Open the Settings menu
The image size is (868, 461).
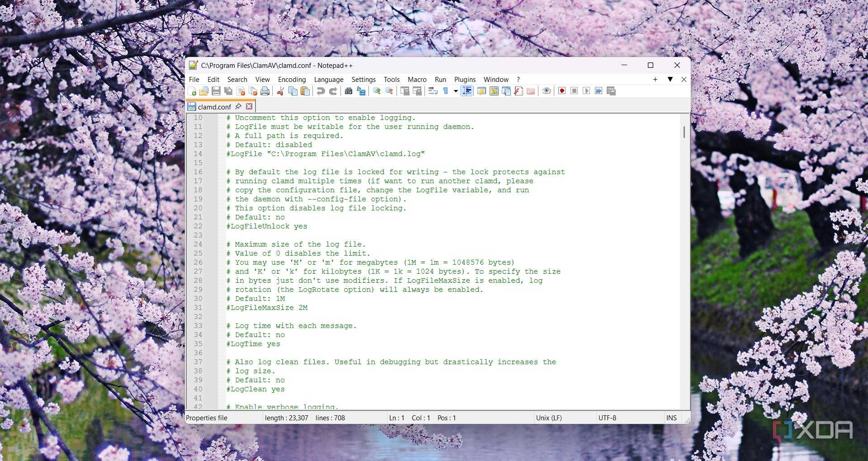pos(363,80)
